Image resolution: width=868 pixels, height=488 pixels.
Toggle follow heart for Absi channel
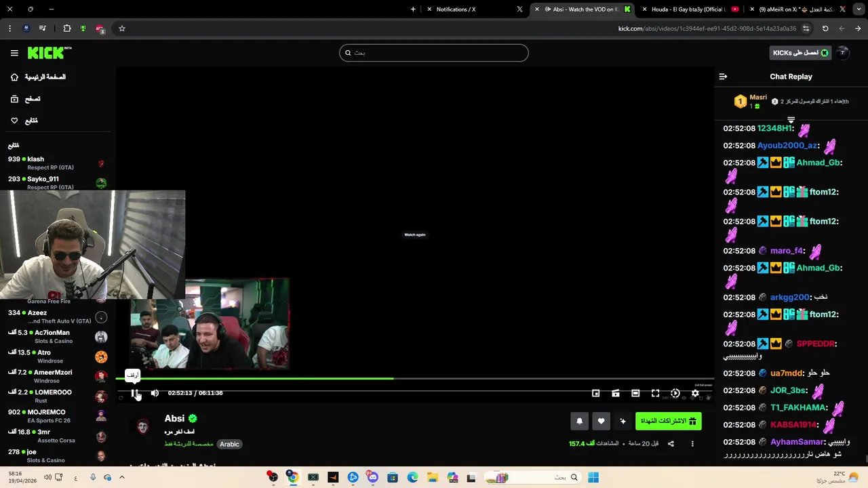[x=601, y=421]
